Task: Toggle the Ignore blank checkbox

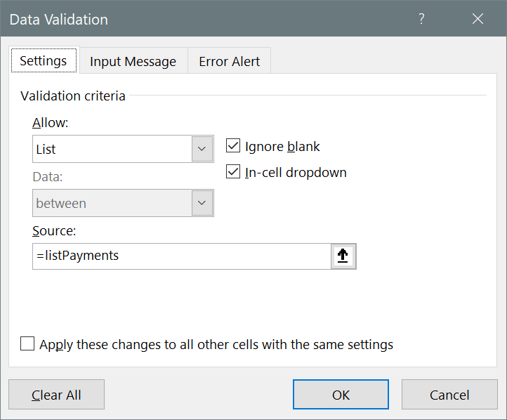Action: tap(234, 147)
